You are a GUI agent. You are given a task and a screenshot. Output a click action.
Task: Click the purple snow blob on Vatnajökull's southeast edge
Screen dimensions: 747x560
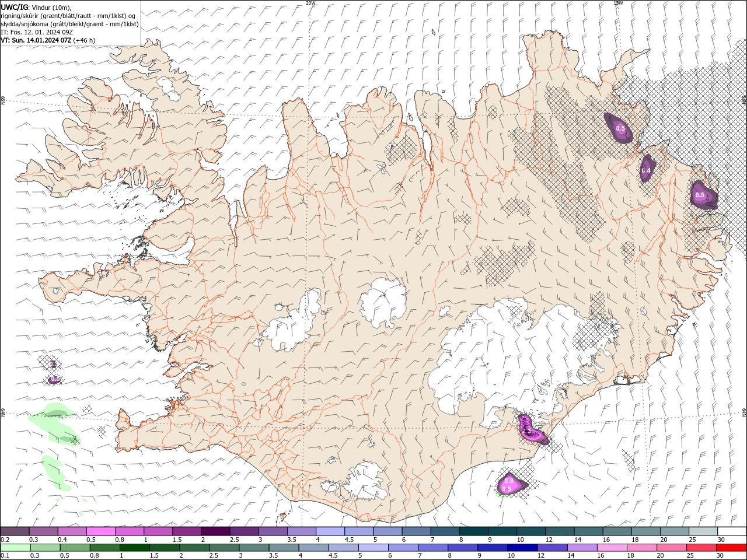click(x=532, y=430)
